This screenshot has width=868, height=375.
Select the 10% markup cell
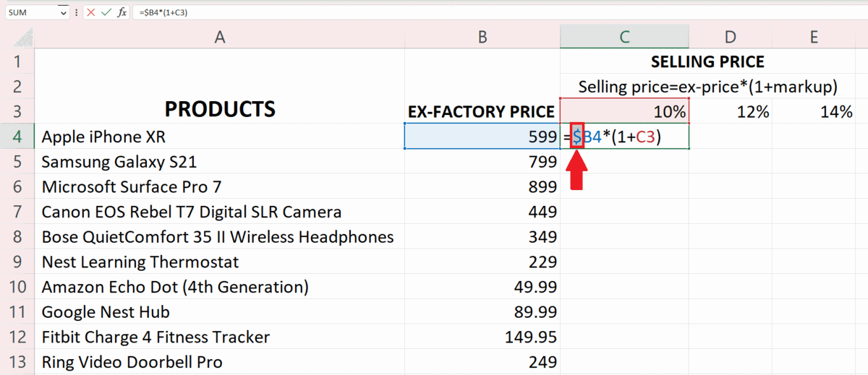pyautogui.click(x=624, y=111)
